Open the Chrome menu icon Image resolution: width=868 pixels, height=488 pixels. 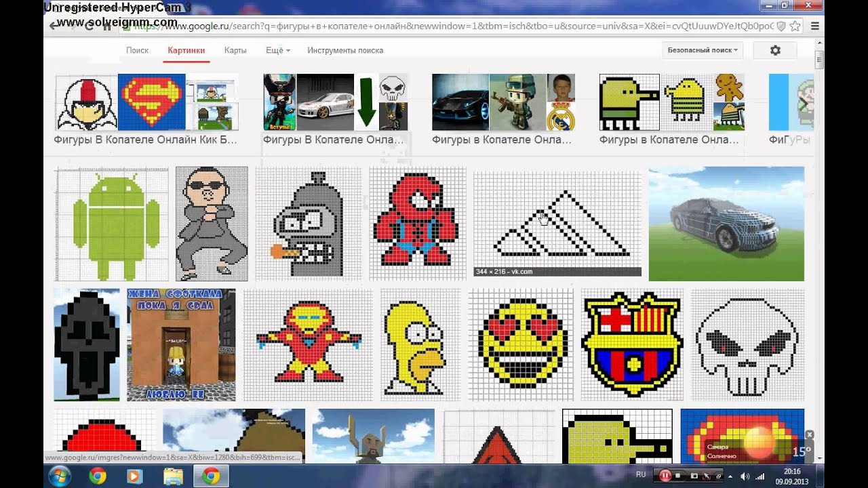pyautogui.click(x=814, y=26)
